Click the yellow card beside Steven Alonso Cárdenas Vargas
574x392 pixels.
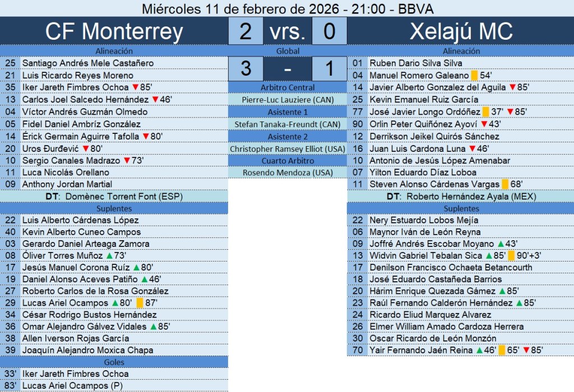click(x=505, y=184)
